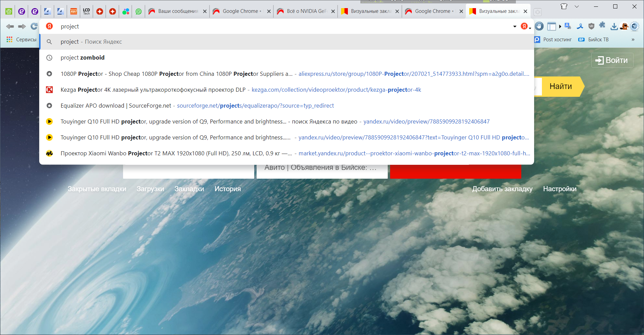644x335 pixels.
Task: Toggle the sidebar panel icon
Action: (551, 26)
